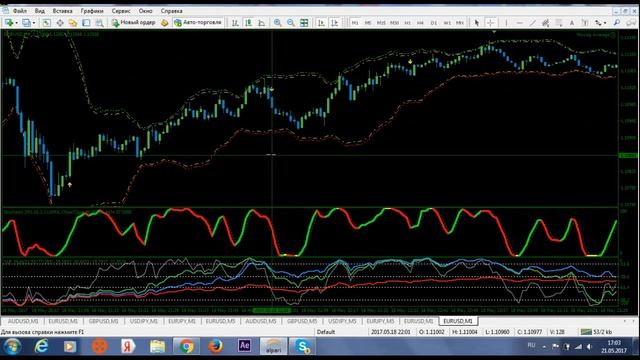Switch timeframe to M1

pos(355,23)
